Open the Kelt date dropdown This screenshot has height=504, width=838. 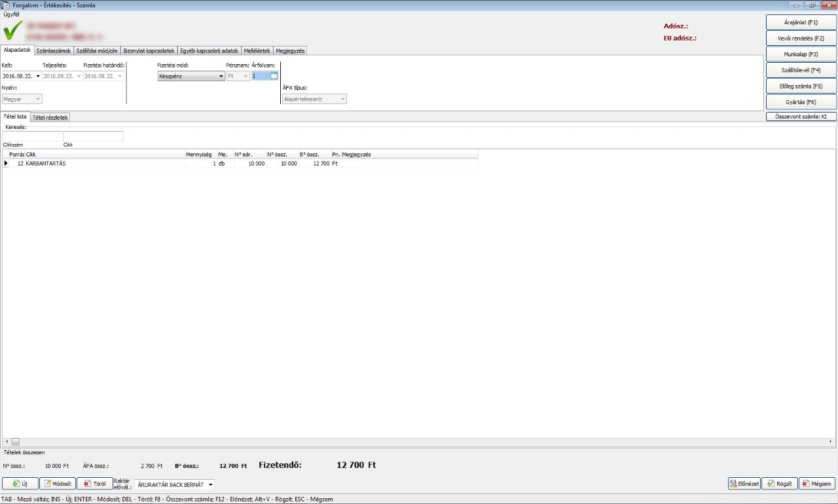(38, 76)
